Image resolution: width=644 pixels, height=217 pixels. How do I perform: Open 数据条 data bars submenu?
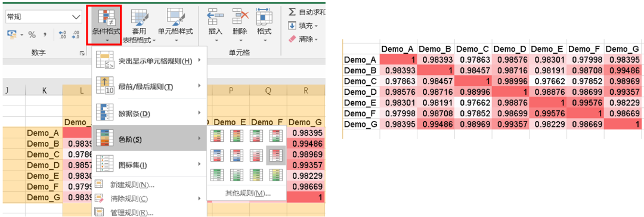(149, 113)
